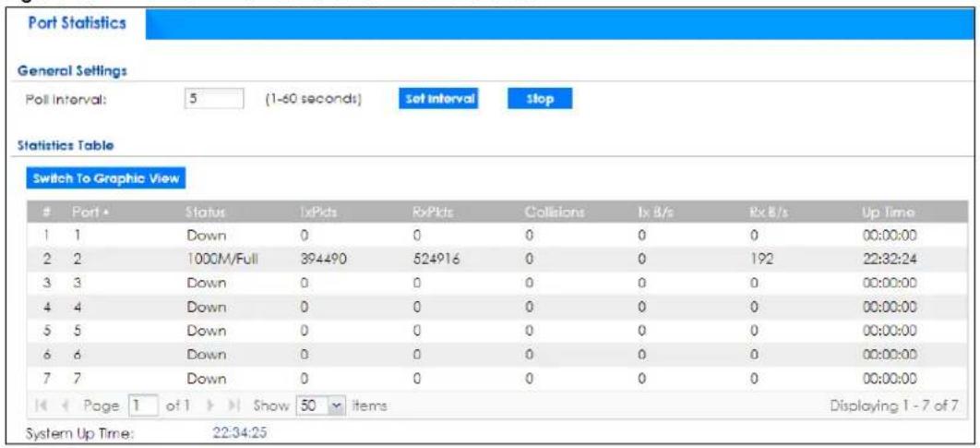980x448 pixels.
Task: Sort by the TxPkts column header
Action: click(319, 212)
